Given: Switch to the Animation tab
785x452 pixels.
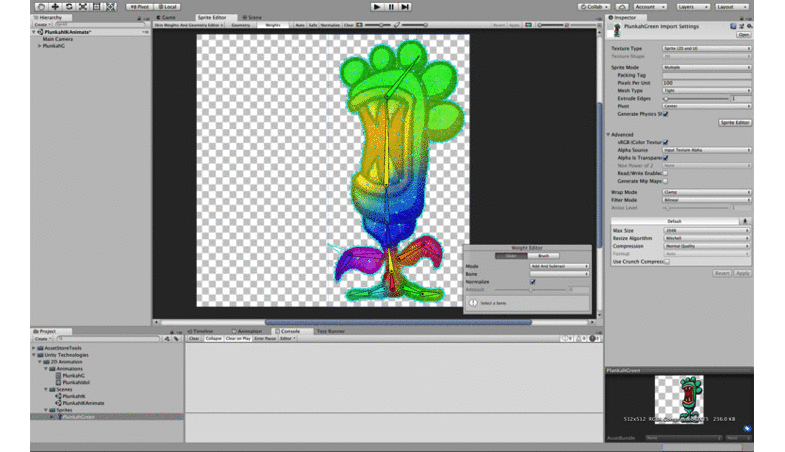Looking at the screenshot, I should [247, 331].
